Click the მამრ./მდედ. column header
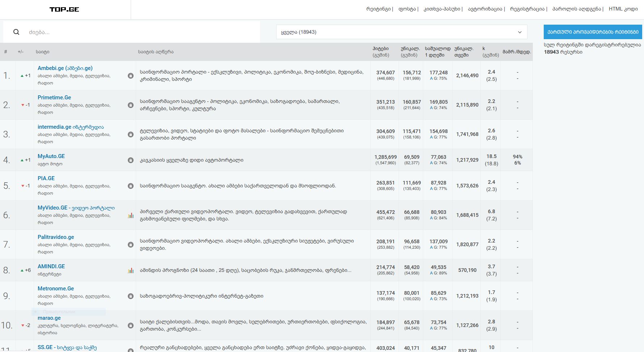Screen dimensions: 644x352 pos(517,52)
